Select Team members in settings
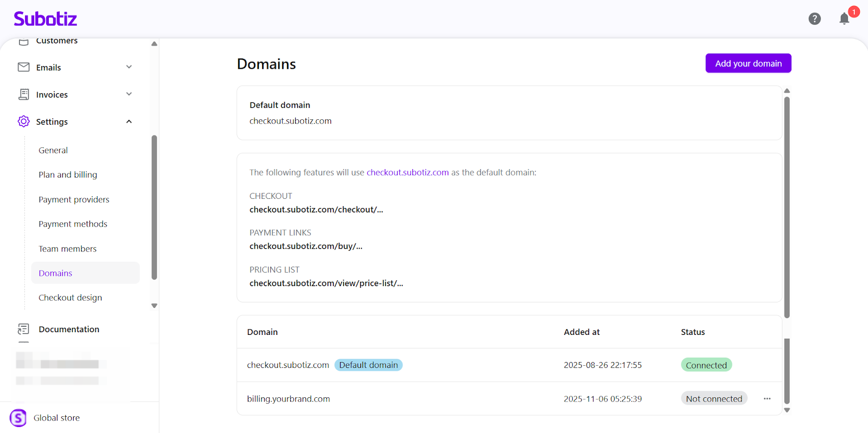 [67, 249]
